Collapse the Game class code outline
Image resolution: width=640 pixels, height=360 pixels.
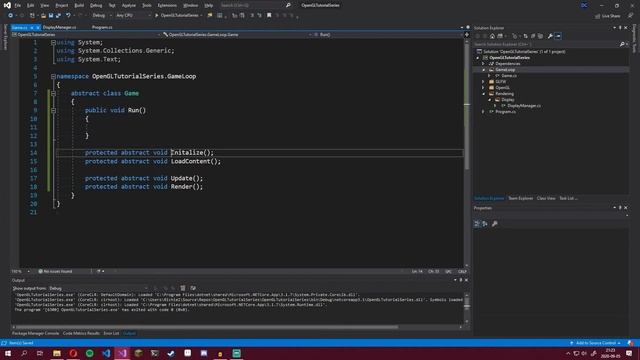53,93
